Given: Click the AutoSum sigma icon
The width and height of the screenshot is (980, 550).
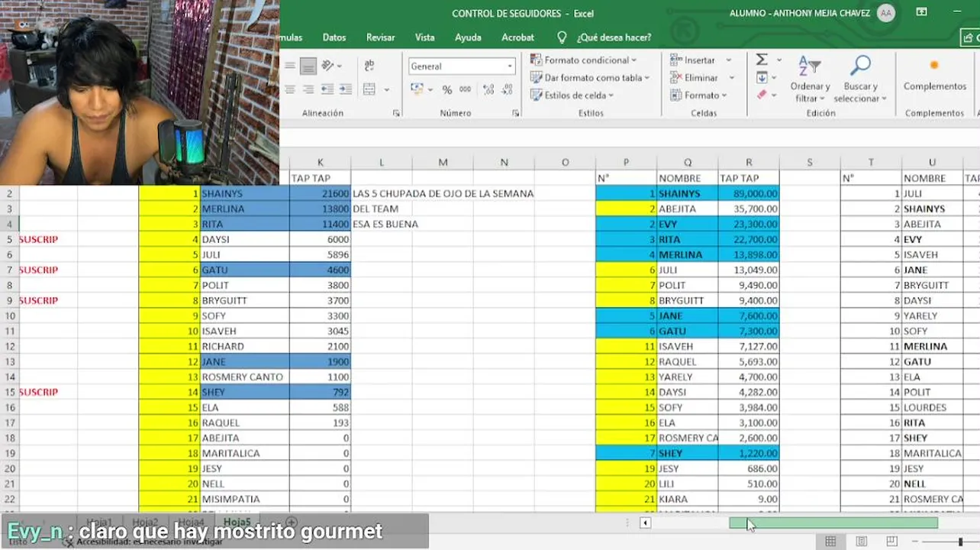Looking at the screenshot, I should [x=762, y=60].
